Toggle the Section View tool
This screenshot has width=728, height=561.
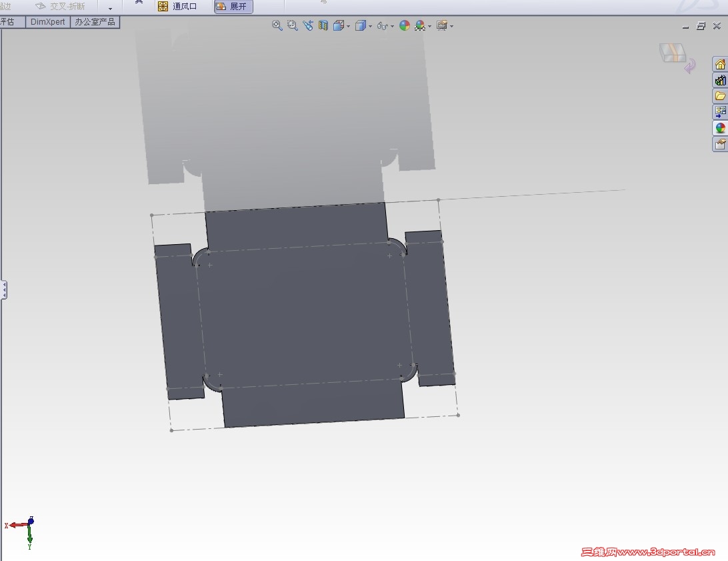pyautogui.click(x=323, y=25)
